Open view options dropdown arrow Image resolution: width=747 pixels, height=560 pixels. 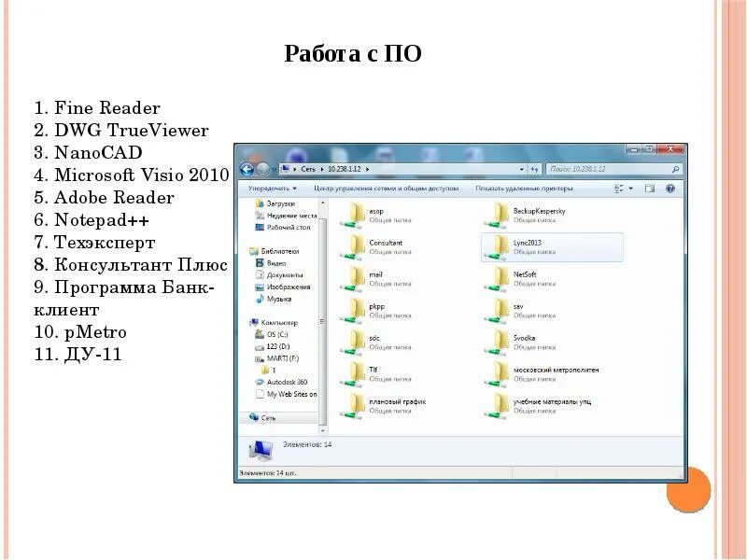631,189
